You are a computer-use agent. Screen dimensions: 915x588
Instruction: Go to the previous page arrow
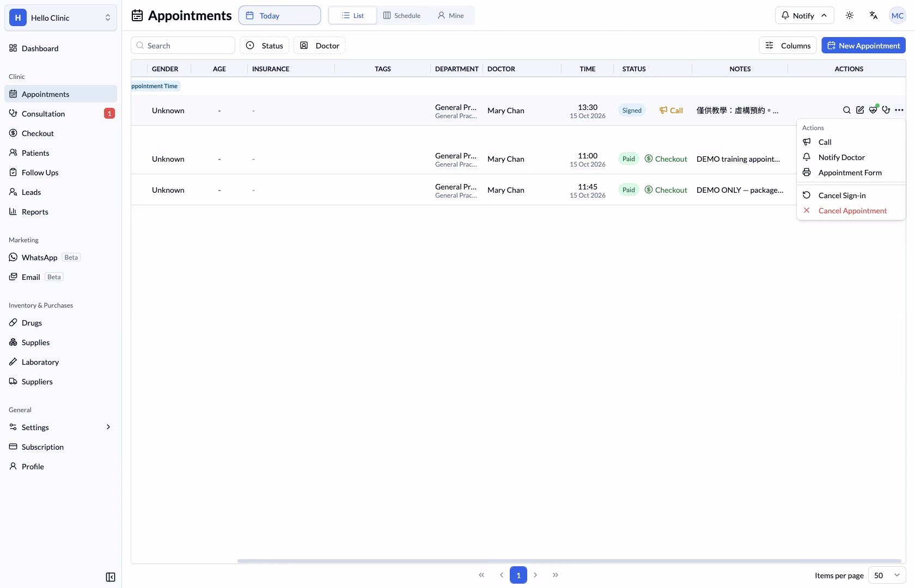point(501,575)
